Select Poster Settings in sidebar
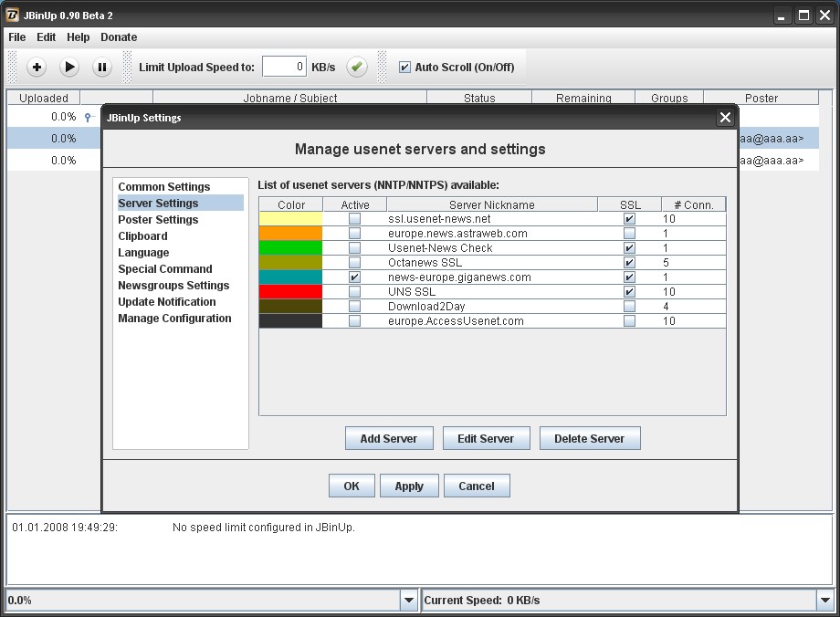The image size is (840, 617). point(158,220)
